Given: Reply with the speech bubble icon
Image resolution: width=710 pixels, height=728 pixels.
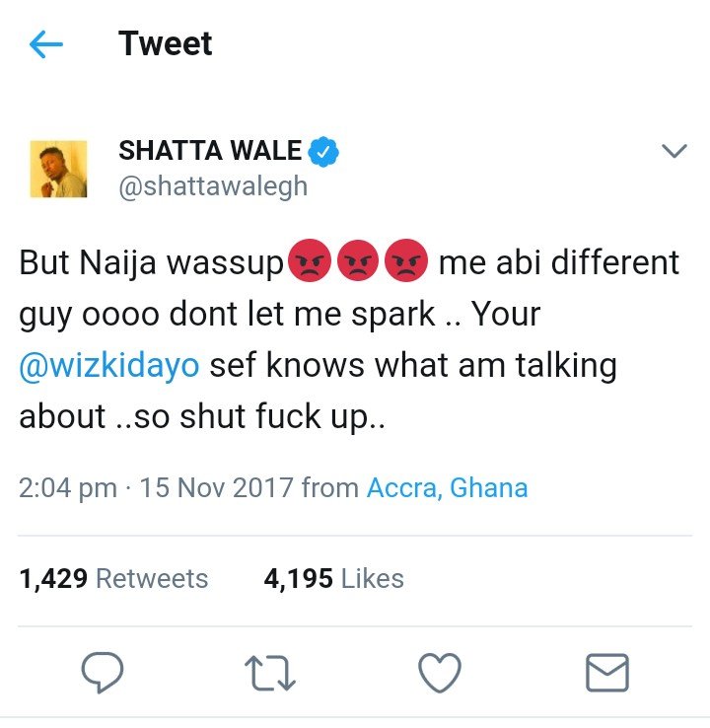Looking at the screenshot, I should click(103, 673).
